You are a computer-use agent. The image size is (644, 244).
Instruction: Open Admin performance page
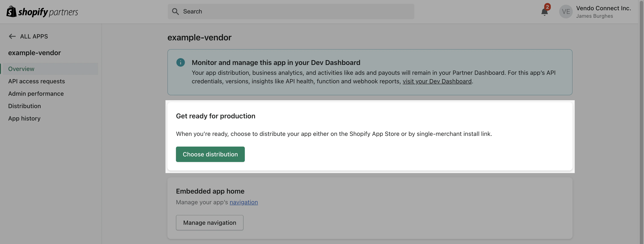36,93
